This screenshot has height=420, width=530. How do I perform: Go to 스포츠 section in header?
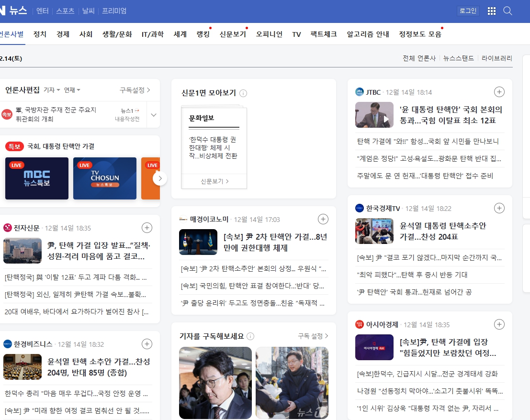click(x=65, y=11)
